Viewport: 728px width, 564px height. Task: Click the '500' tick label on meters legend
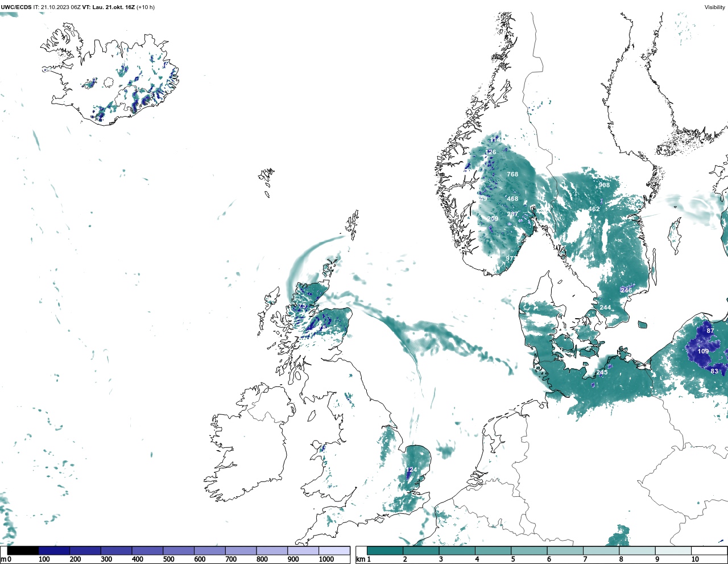(x=168, y=559)
